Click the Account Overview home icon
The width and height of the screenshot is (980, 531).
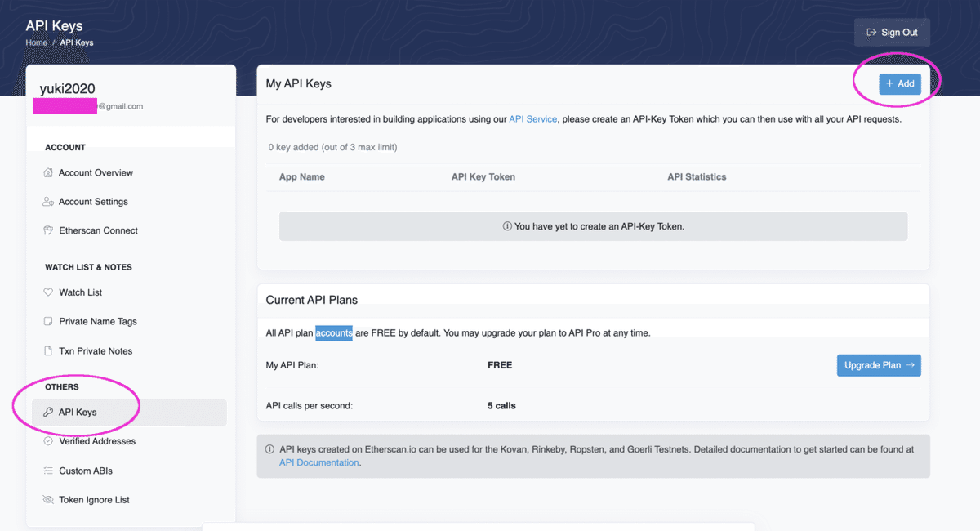point(48,173)
